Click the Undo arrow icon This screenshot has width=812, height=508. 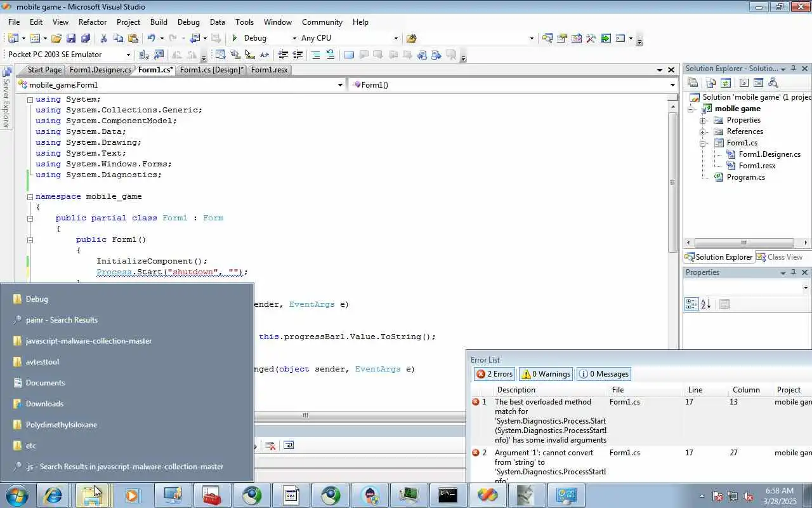point(152,38)
